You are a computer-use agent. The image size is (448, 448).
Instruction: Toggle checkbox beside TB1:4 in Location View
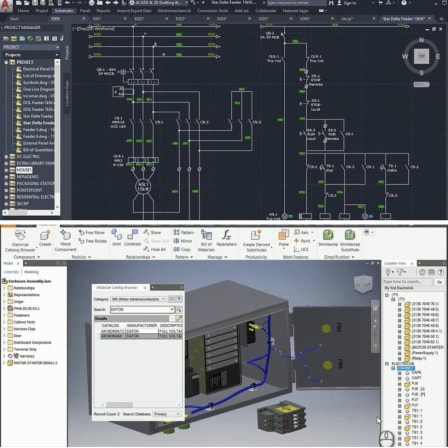click(400, 443)
